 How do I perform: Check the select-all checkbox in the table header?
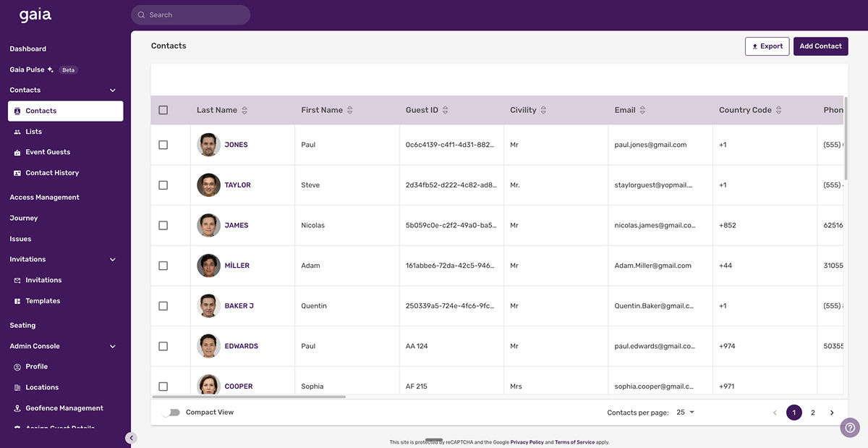coord(163,109)
